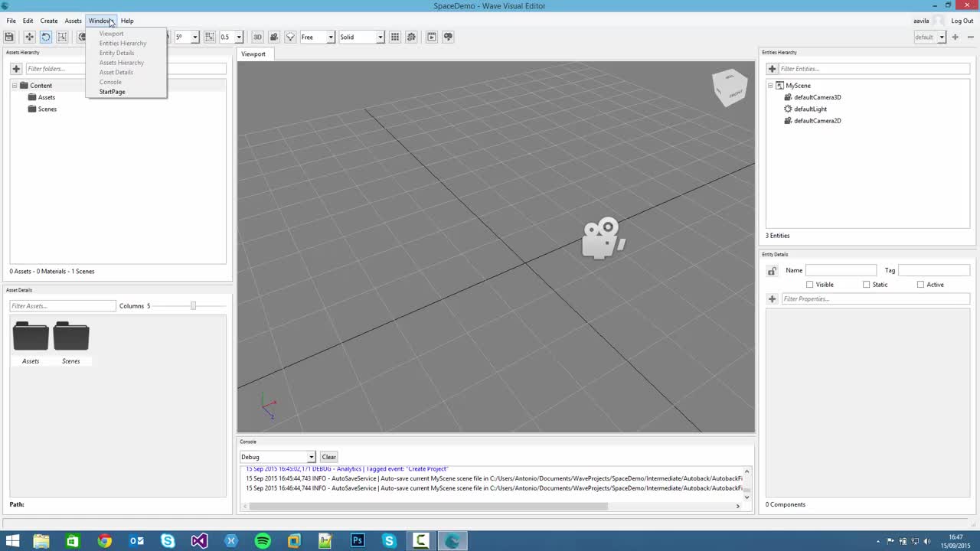Add new folder with plus in Assets Hierarchy
Viewport: 980px width, 551px height.
coord(16,69)
